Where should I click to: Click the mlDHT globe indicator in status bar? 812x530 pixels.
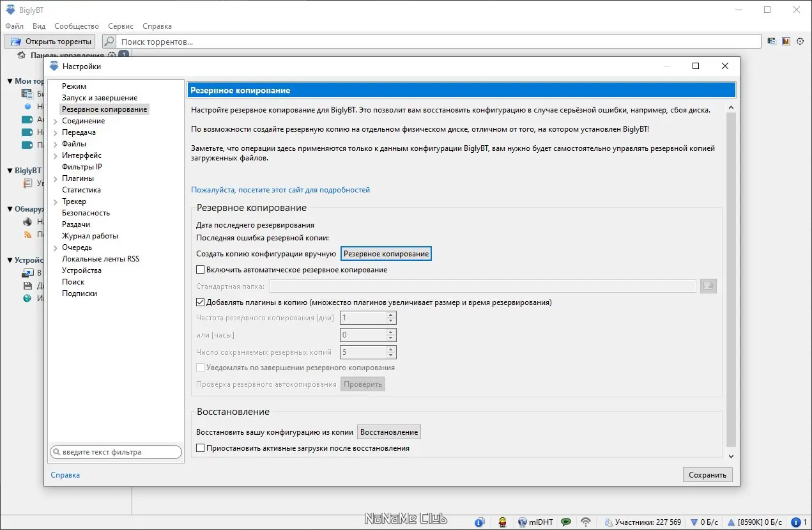tap(535, 522)
